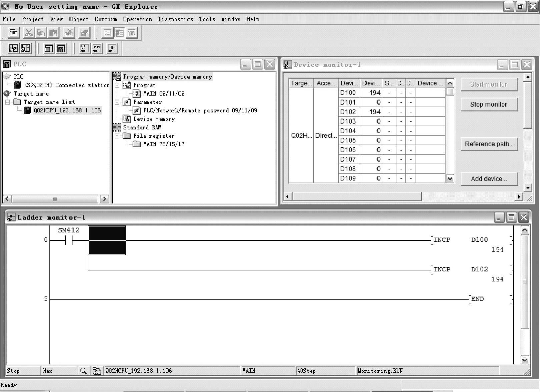Image resolution: width=540 pixels, height=392 pixels.
Task: Click the black highlighted ladder cursor block
Action: (107, 240)
